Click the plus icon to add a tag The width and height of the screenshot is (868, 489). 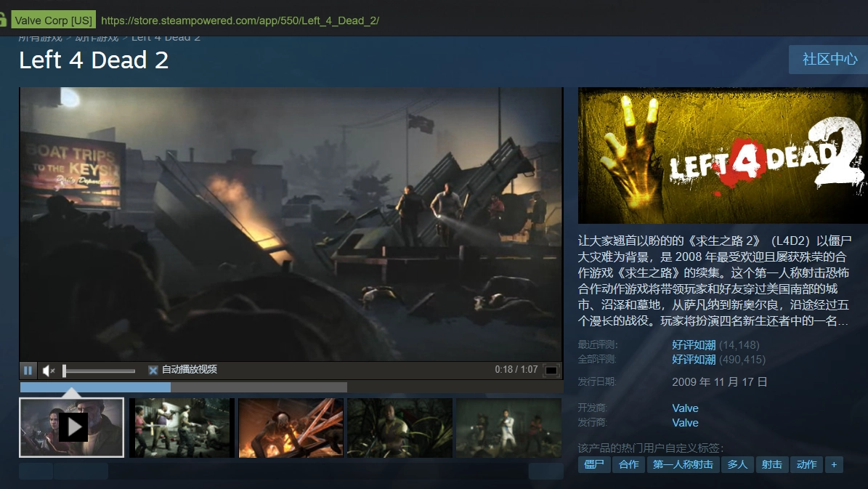834,464
